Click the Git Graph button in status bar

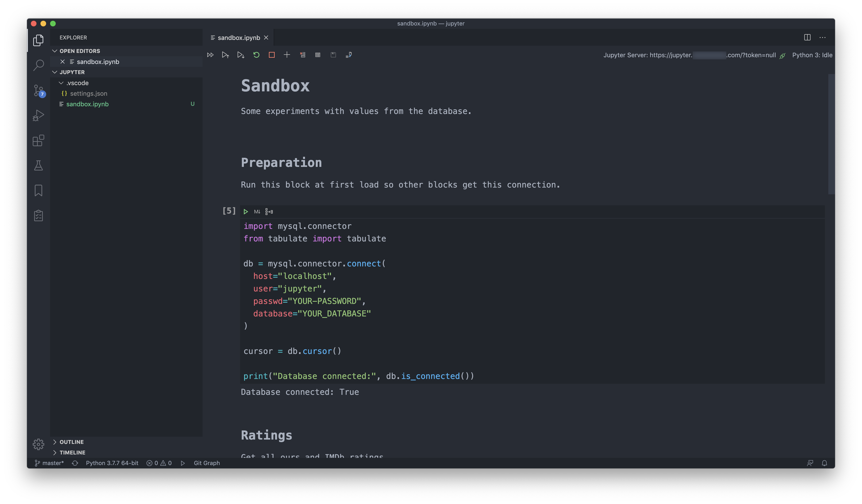(206, 463)
